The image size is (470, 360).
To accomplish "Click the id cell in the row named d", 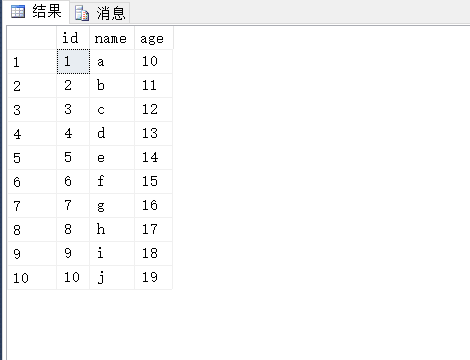I will click(73, 134).
